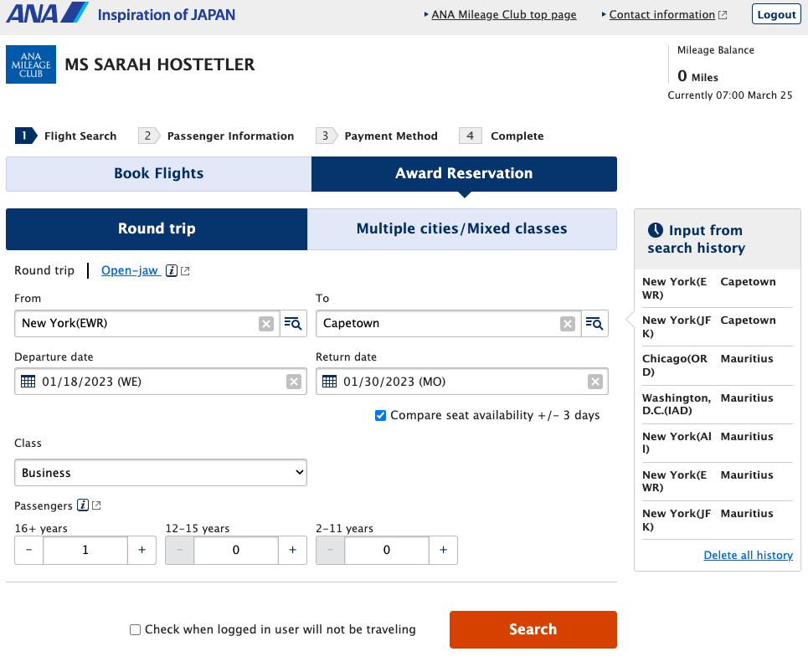The width and height of the screenshot is (808, 672).
Task: Open airport search for the From field
Action: pos(293,324)
